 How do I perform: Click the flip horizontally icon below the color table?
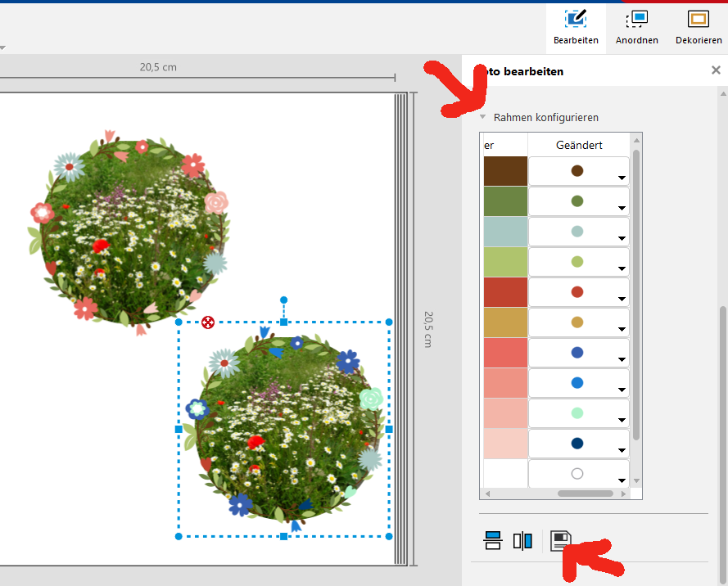(522, 540)
